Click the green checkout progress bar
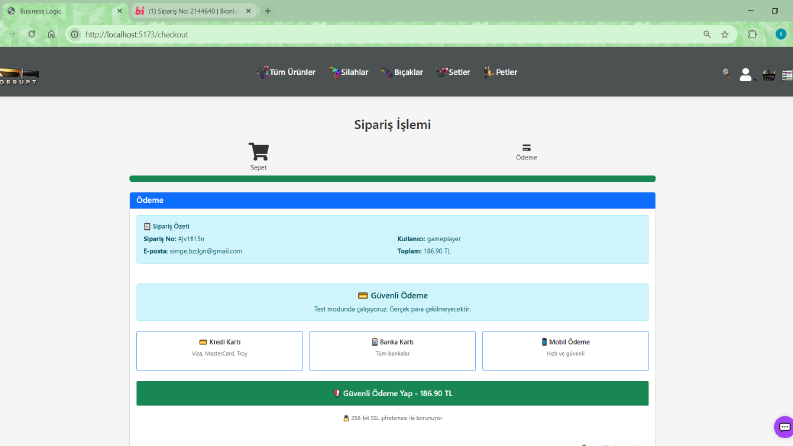This screenshot has width=793, height=446. [392, 179]
